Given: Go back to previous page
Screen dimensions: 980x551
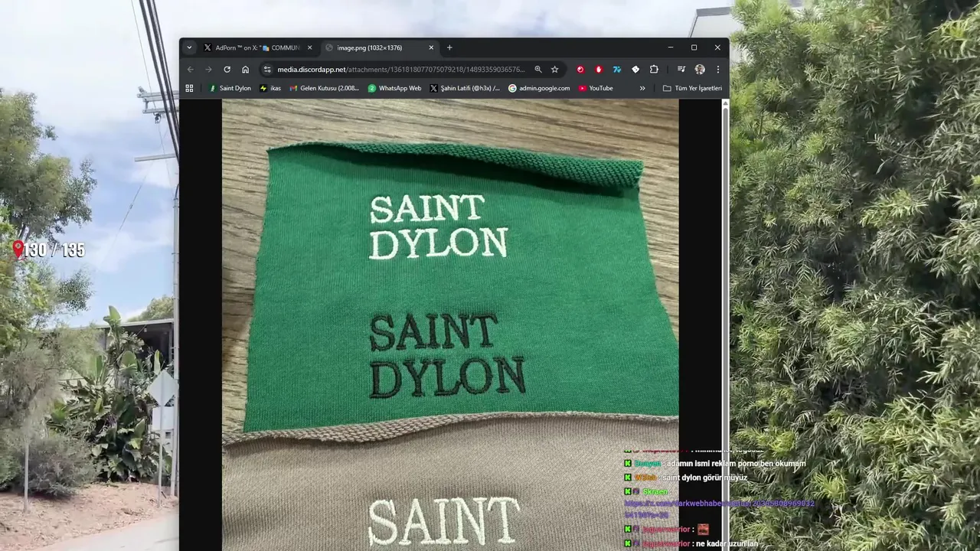Looking at the screenshot, I should tap(190, 69).
